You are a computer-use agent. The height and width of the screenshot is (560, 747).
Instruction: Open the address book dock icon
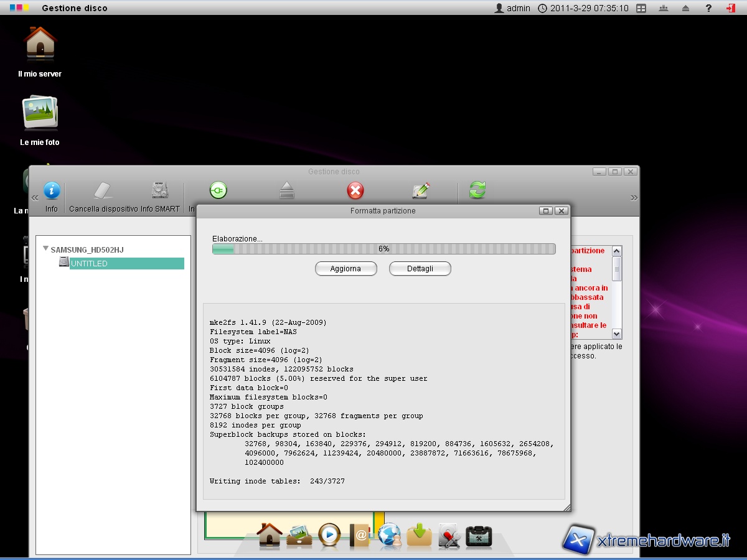360,535
